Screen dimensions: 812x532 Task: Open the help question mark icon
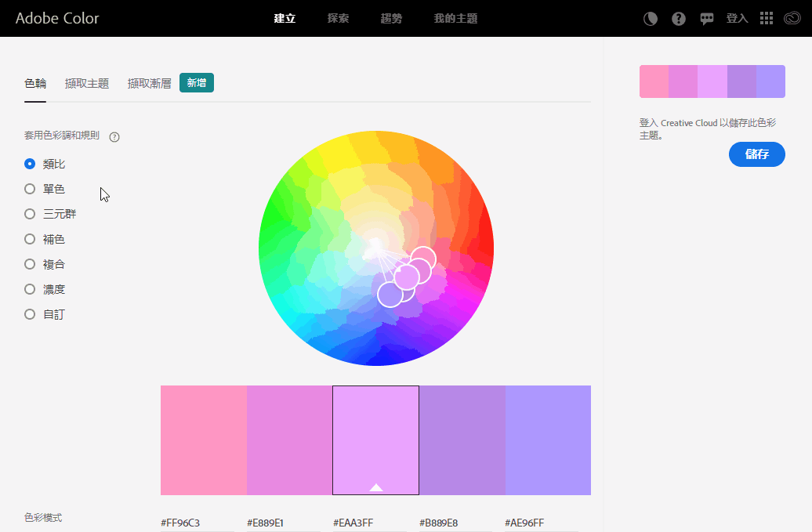(x=679, y=19)
